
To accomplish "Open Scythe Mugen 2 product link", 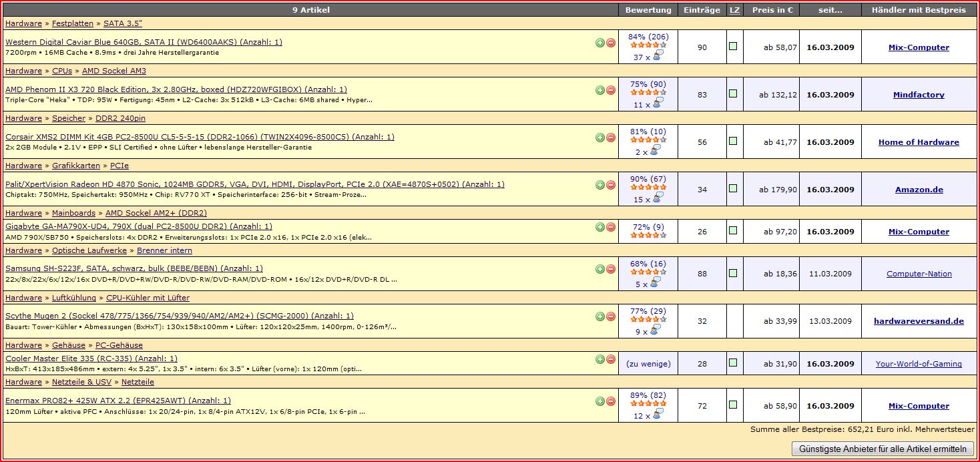I will pos(180,316).
